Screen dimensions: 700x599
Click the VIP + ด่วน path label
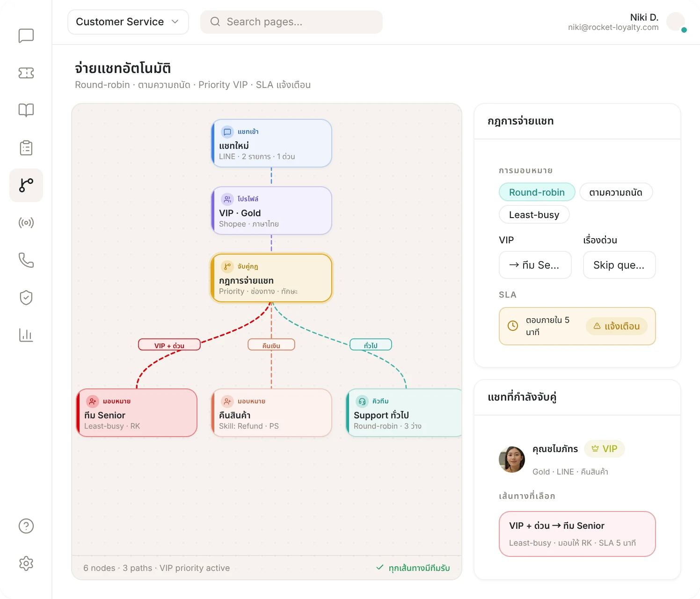pyautogui.click(x=169, y=345)
